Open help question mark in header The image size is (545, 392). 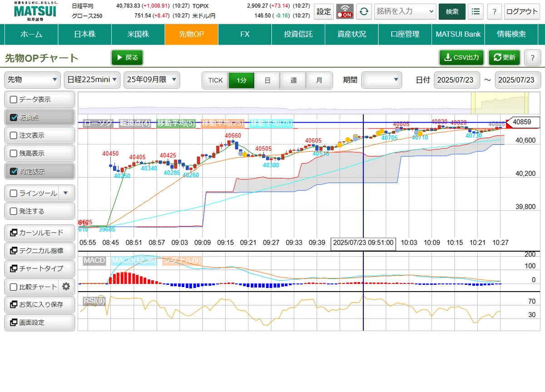click(x=495, y=11)
